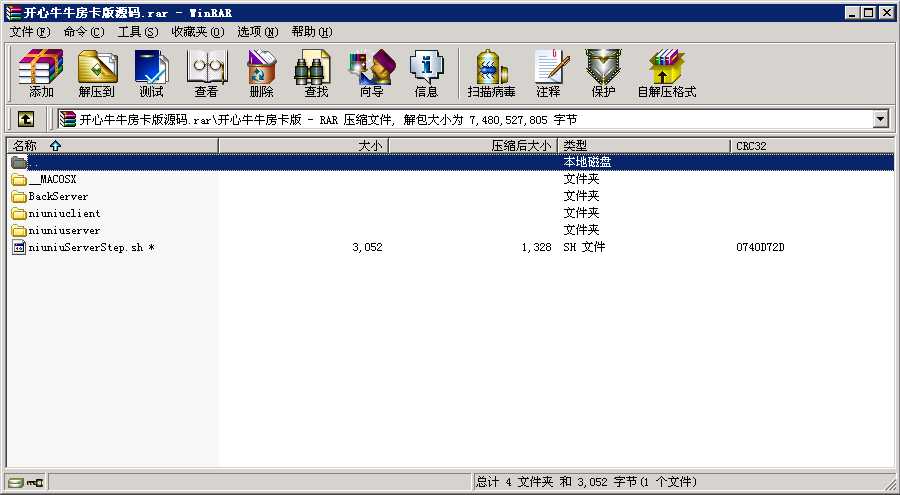Open the 帮助(H) menu
This screenshot has width=900, height=495.
point(312,32)
